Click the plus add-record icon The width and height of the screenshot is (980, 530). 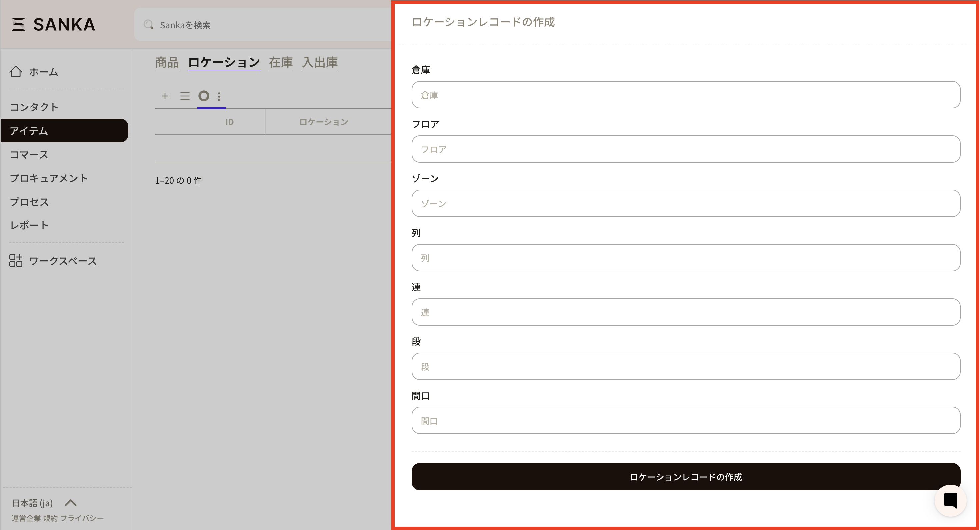click(x=165, y=96)
